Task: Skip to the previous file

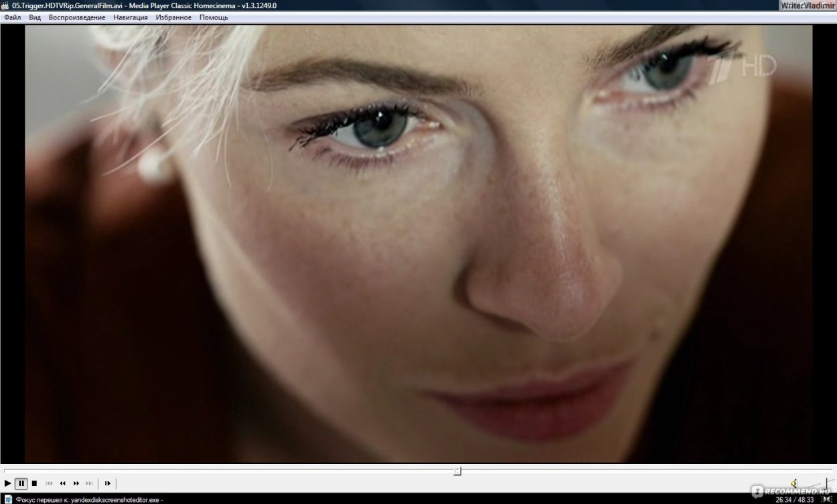Action: (49, 483)
